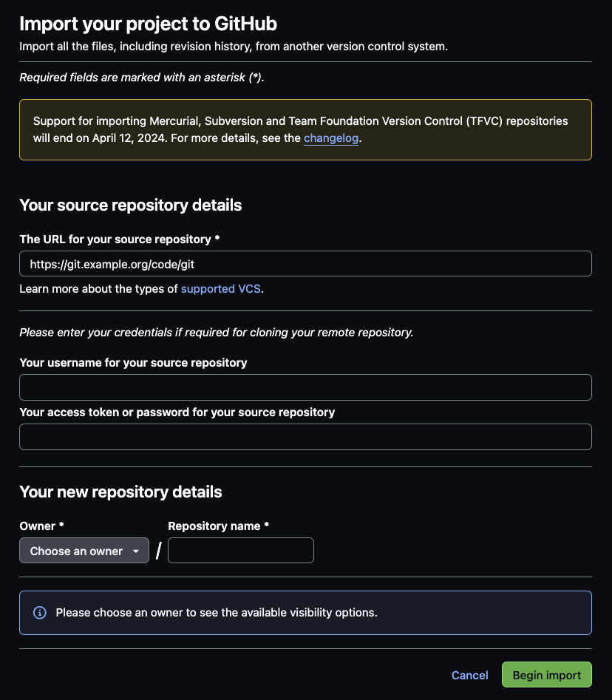Open the Choose an owner dropdown
612x700 pixels.
click(x=84, y=551)
